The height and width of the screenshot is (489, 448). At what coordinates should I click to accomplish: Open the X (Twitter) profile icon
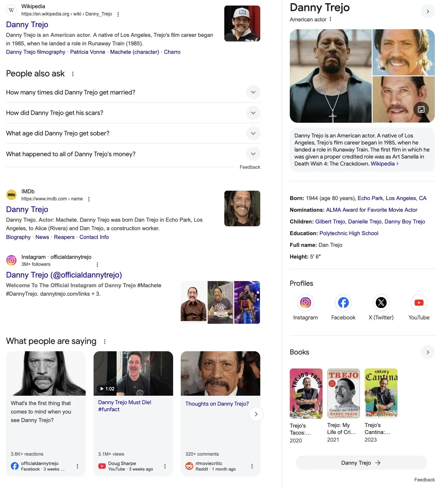[381, 302]
